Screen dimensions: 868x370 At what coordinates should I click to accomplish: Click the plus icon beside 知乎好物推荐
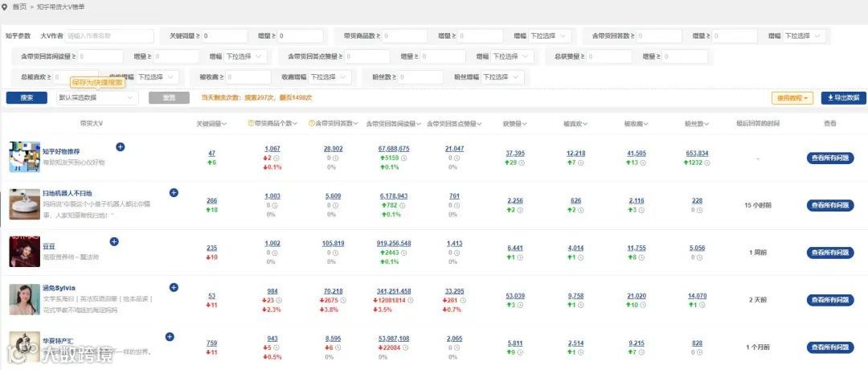coord(121,146)
